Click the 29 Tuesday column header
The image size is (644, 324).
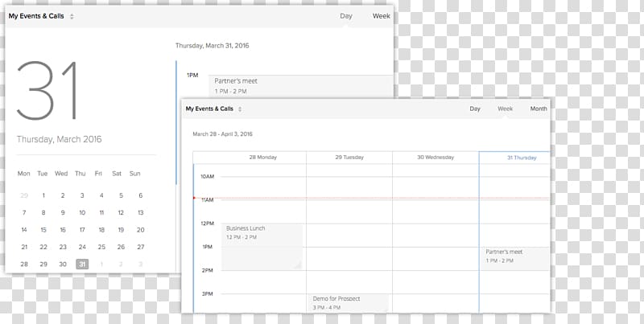[349, 158]
